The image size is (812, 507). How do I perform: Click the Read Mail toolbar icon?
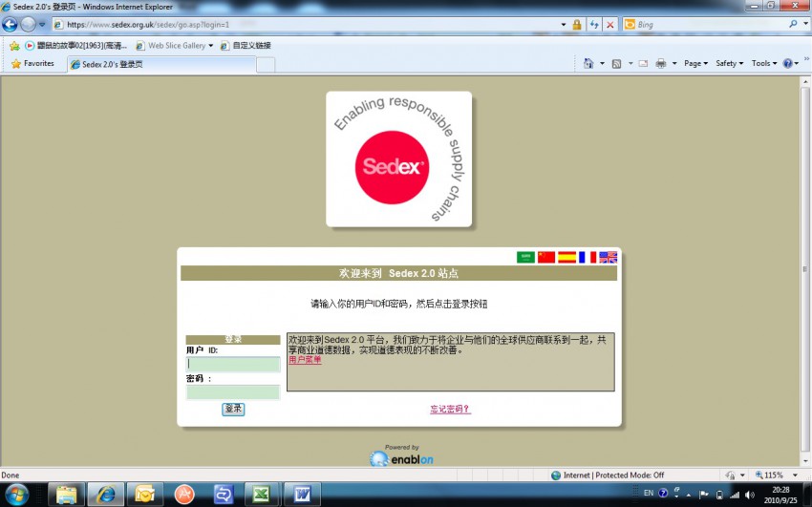(x=643, y=64)
